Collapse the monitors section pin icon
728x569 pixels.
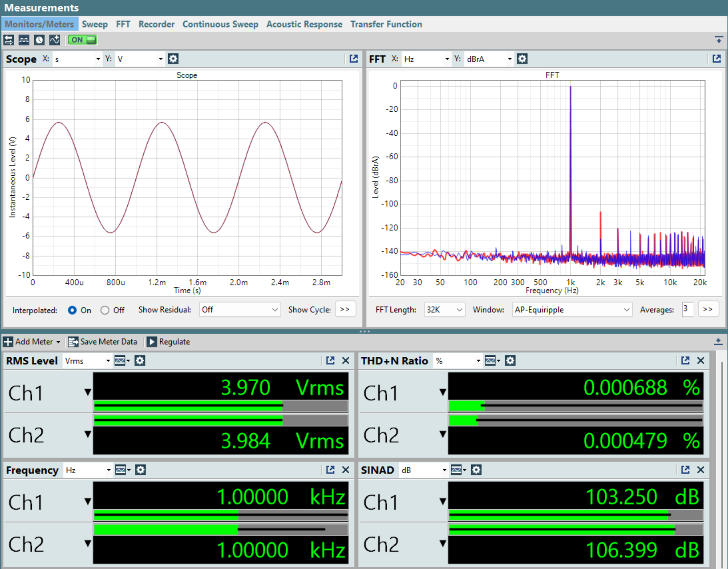(x=719, y=40)
